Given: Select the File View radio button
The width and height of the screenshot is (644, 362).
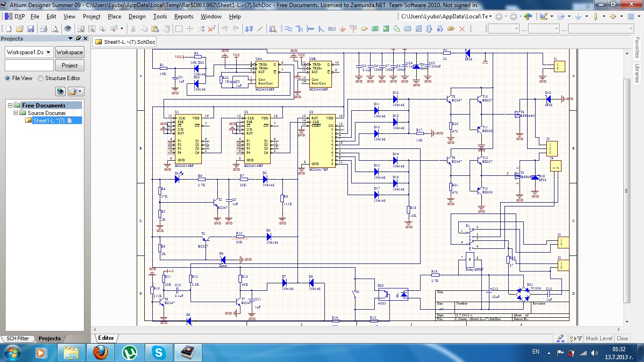Looking at the screenshot, I should tap(8, 78).
